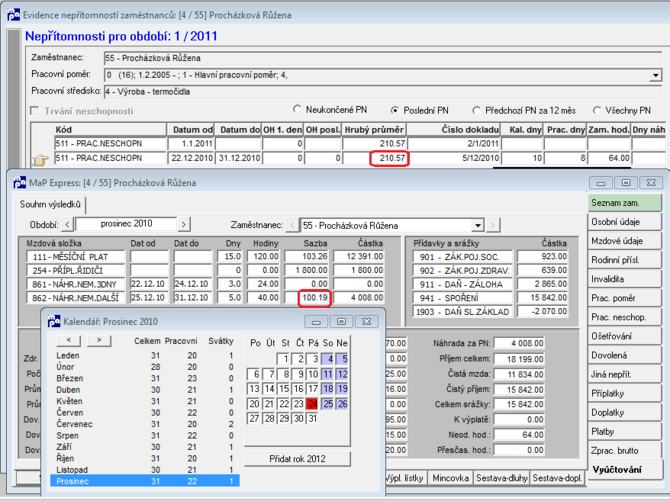Select the highlighted Prosinec month row

(x=145, y=481)
